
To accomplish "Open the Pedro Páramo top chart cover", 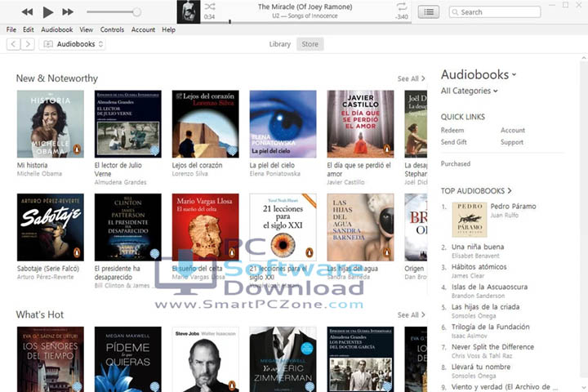I will point(470,220).
